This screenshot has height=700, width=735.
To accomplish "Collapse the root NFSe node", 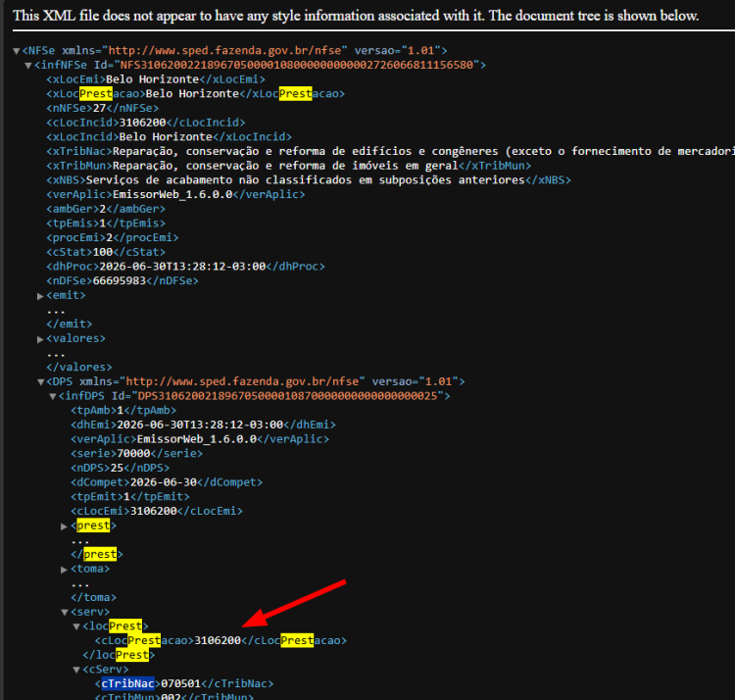I will click(17, 51).
